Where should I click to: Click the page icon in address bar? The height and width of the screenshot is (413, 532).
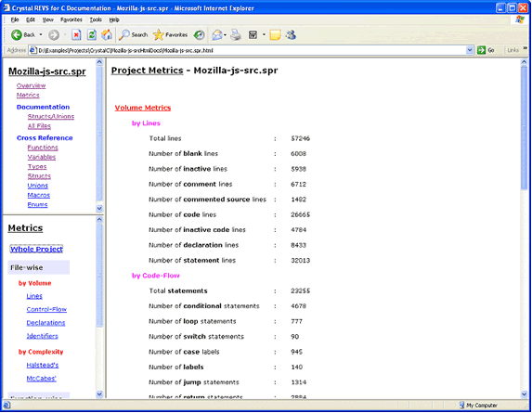point(32,50)
